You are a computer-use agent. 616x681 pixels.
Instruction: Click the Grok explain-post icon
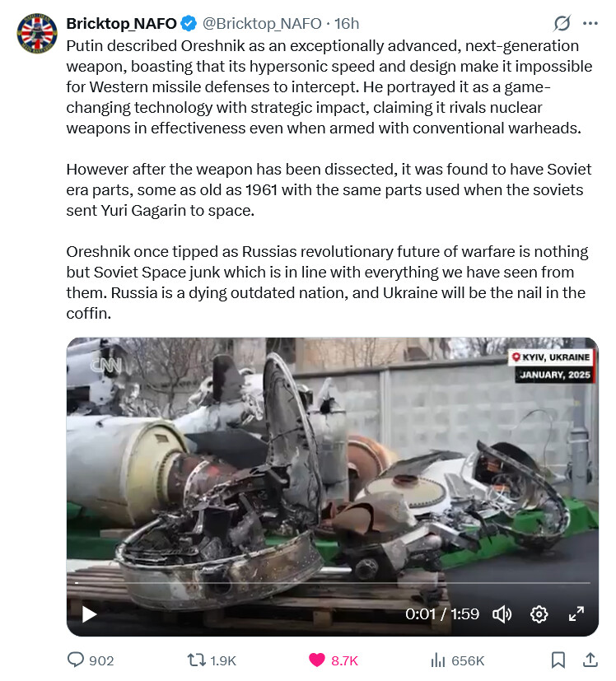click(562, 23)
